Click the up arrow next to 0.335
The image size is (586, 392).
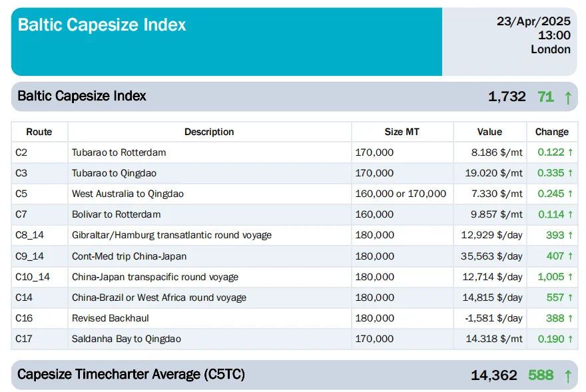(570, 173)
